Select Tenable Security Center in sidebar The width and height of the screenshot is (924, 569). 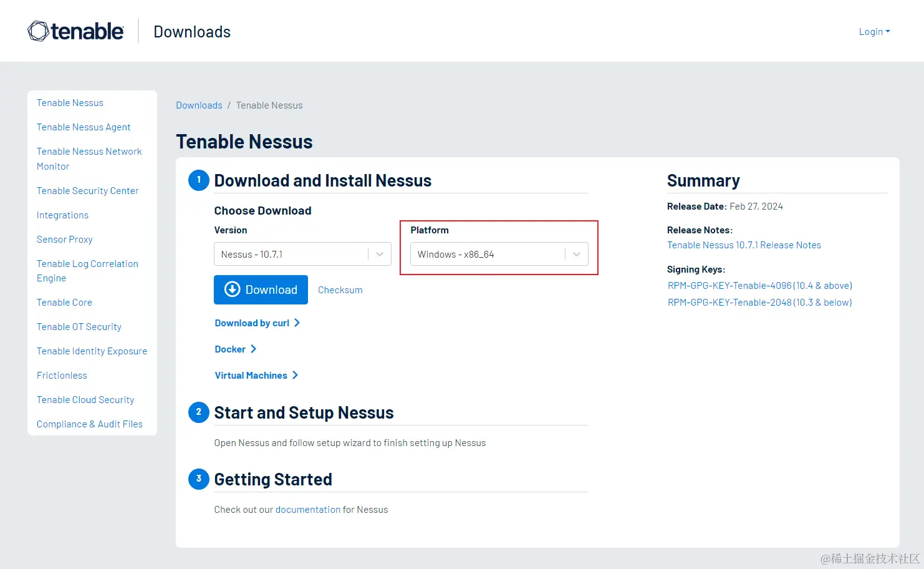[x=87, y=191]
